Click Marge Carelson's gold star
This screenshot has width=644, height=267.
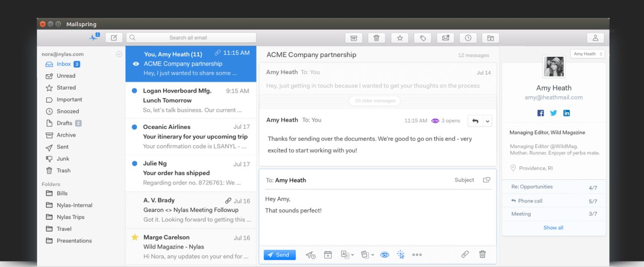[x=134, y=237]
